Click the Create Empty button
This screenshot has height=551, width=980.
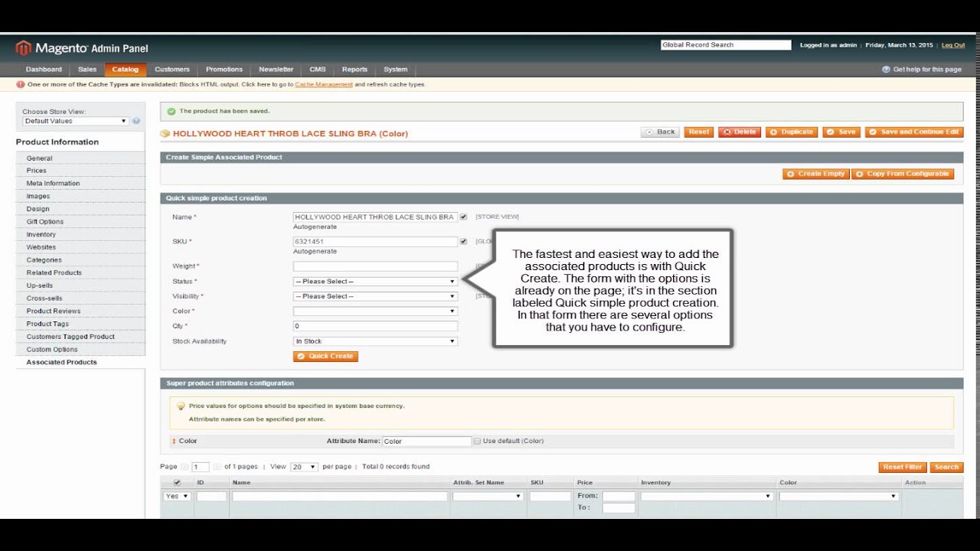tap(816, 174)
